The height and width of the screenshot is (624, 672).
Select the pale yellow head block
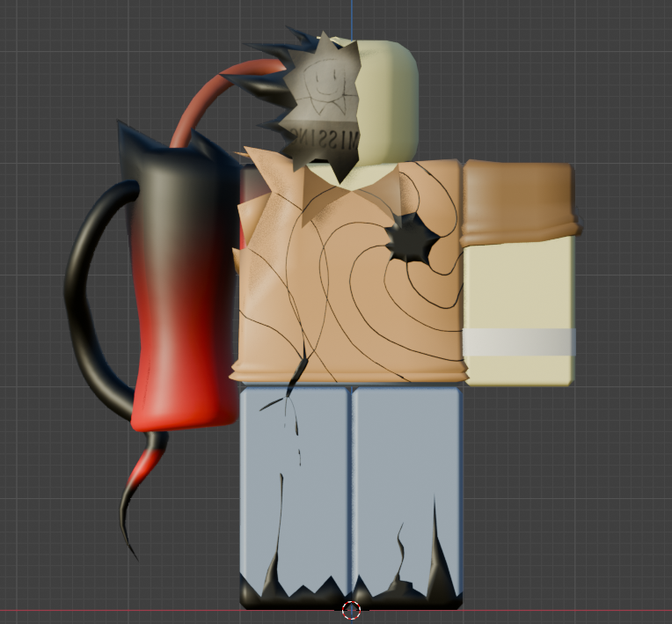pos(388,103)
